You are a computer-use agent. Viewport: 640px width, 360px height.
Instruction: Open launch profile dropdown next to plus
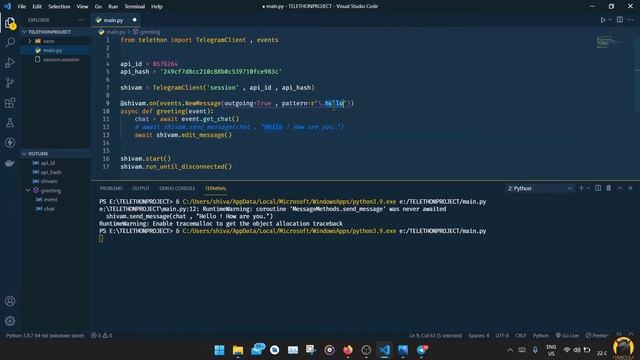(x=588, y=188)
